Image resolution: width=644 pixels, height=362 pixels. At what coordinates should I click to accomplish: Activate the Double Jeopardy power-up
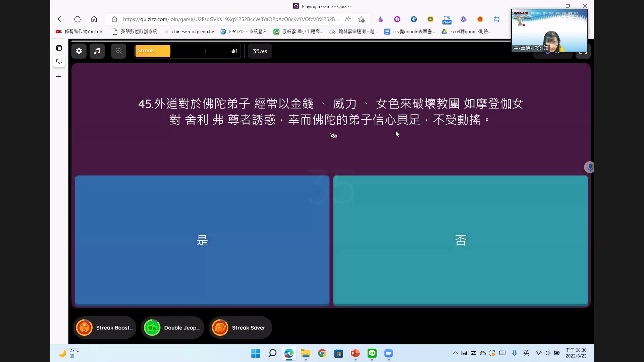172,327
